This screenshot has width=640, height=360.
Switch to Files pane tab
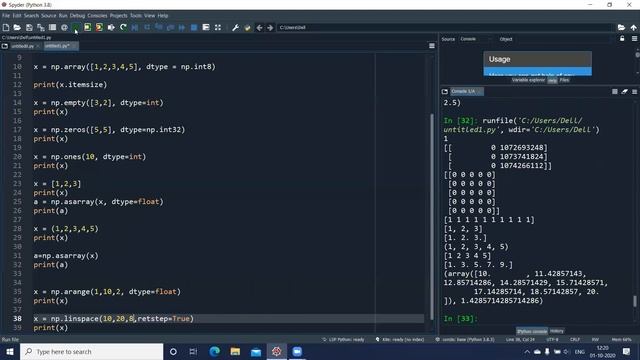click(564, 80)
